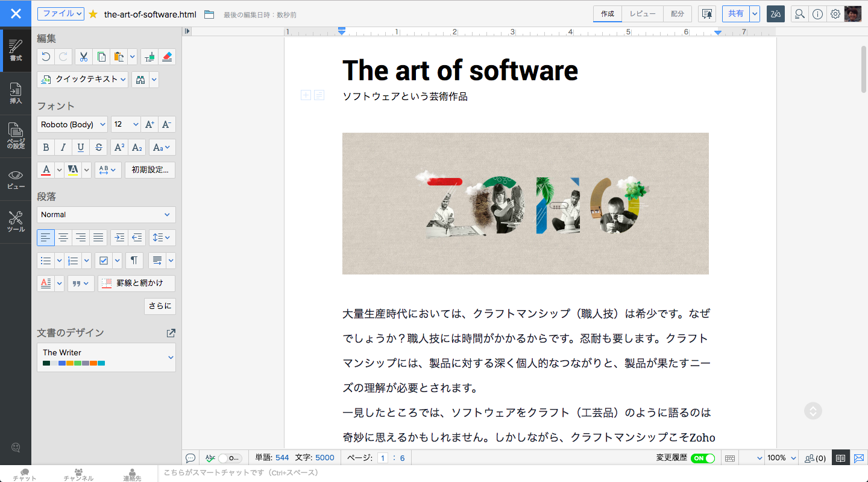
Task: Open the 連絡先 tab in the bottom bar
Action: 132,474
